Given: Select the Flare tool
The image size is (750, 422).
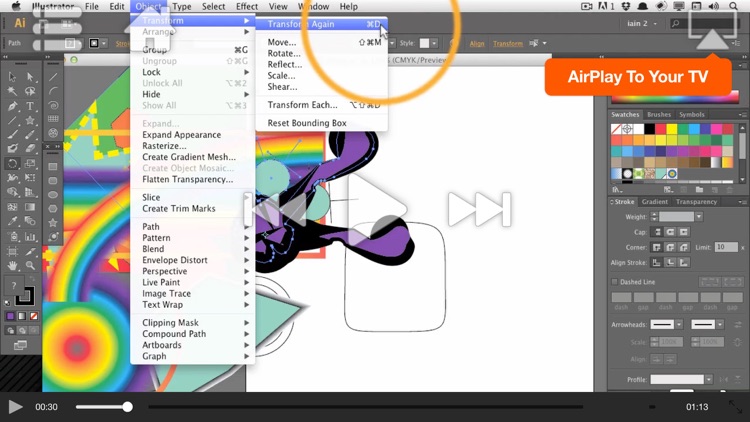Looking at the screenshot, I should click(x=53, y=236).
